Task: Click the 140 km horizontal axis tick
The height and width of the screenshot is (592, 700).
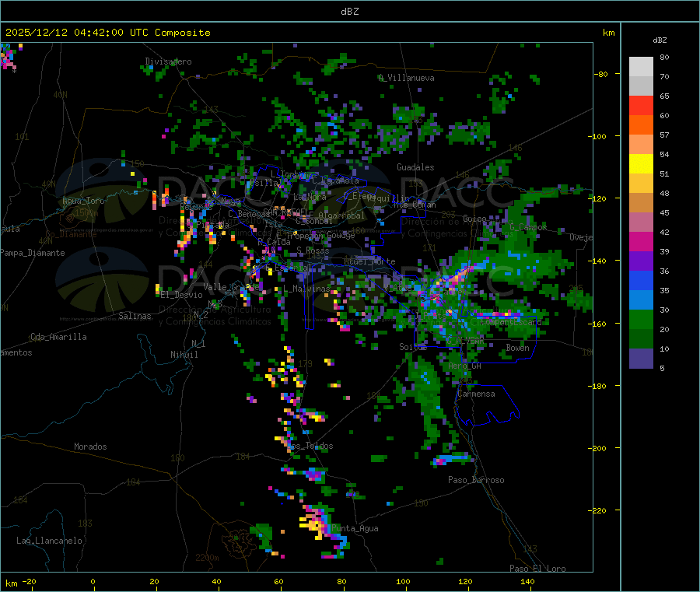Action: point(527,581)
